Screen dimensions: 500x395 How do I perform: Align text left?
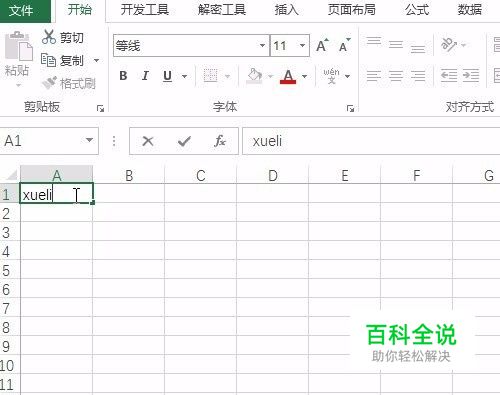coord(374,76)
